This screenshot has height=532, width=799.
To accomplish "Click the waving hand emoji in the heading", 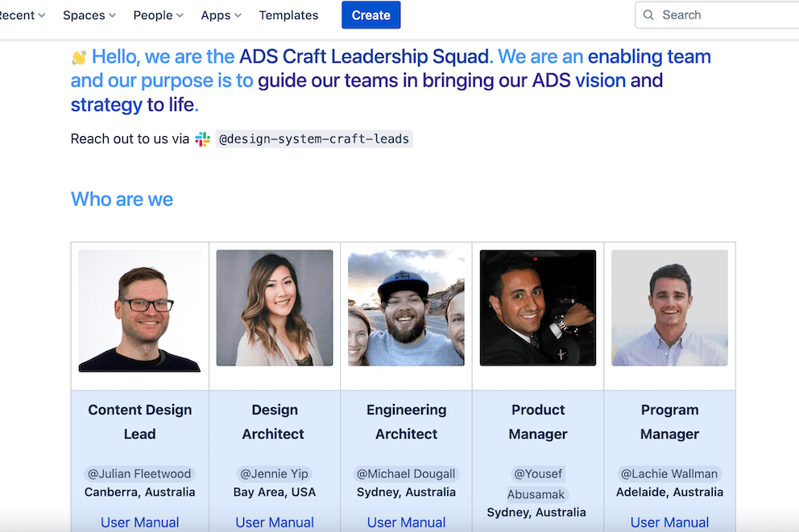I will click(x=81, y=56).
